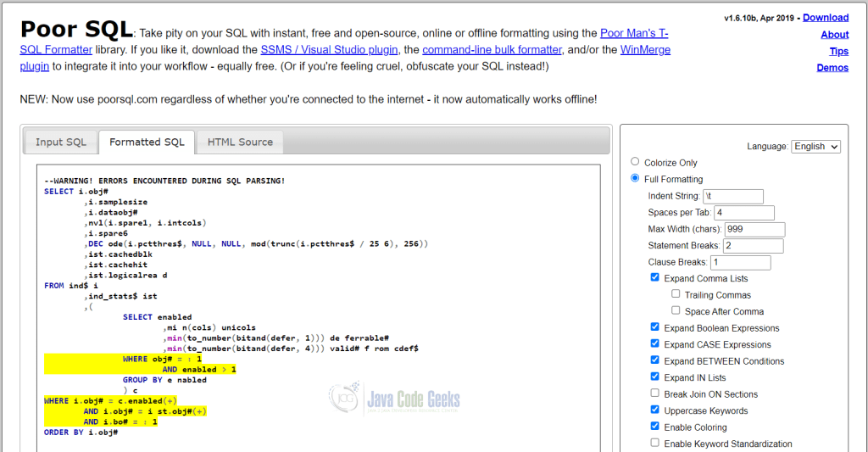Switch to the Input SQL tab
This screenshot has height=452, width=868.
[61, 142]
